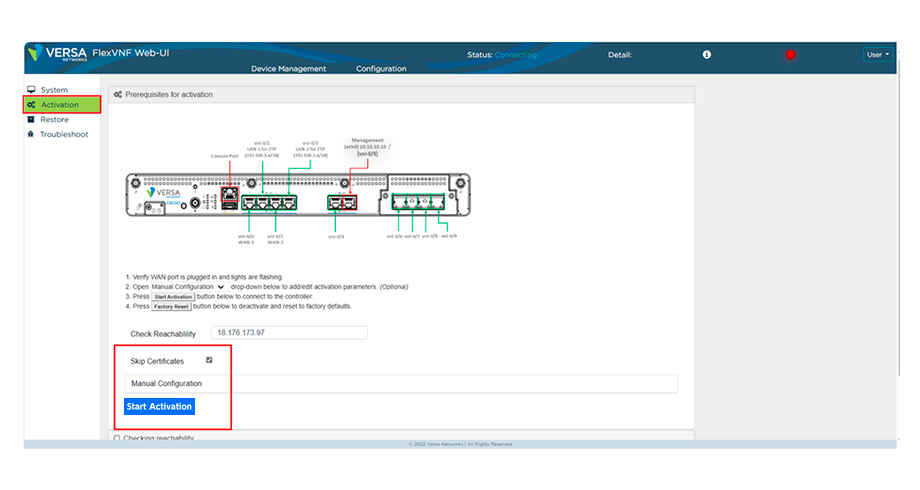The width and height of the screenshot is (920, 490).
Task: Uncheck the Skip Certificates checkbox
Action: click(209, 360)
